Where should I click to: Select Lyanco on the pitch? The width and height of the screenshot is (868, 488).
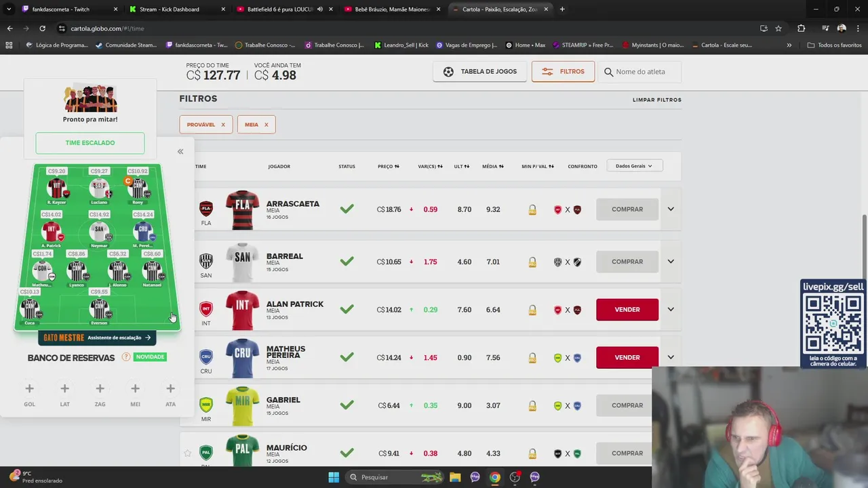tap(77, 271)
